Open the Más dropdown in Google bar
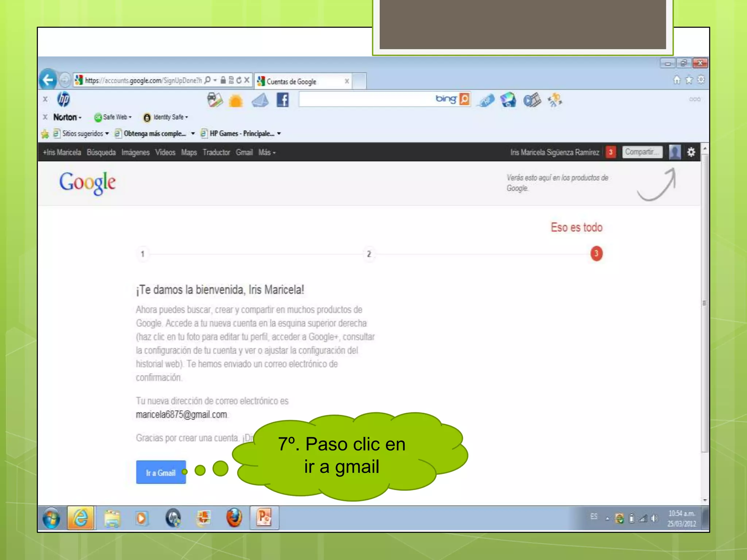The height and width of the screenshot is (560, 747). 267,152
